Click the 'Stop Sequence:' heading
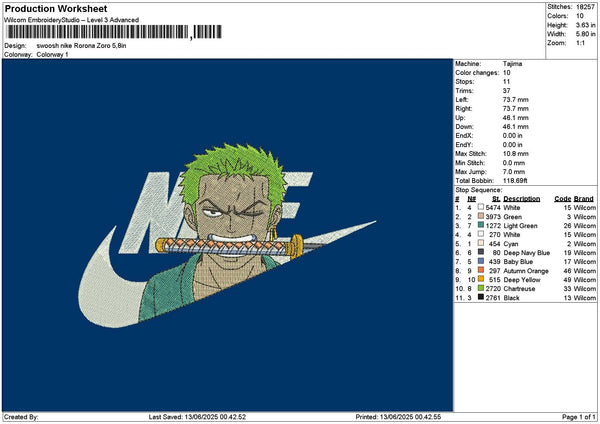600x424 pixels. click(479, 190)
